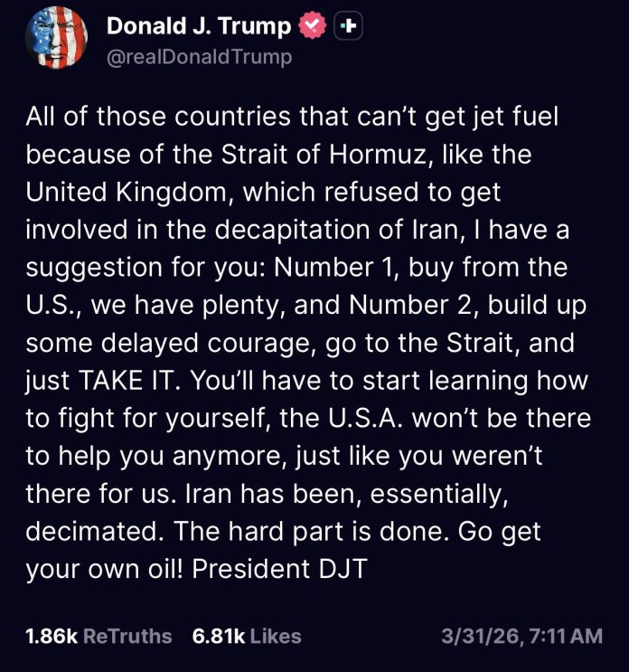
Task: Click 'United Kingdom' in the post
Action: [x=126, y=192]
